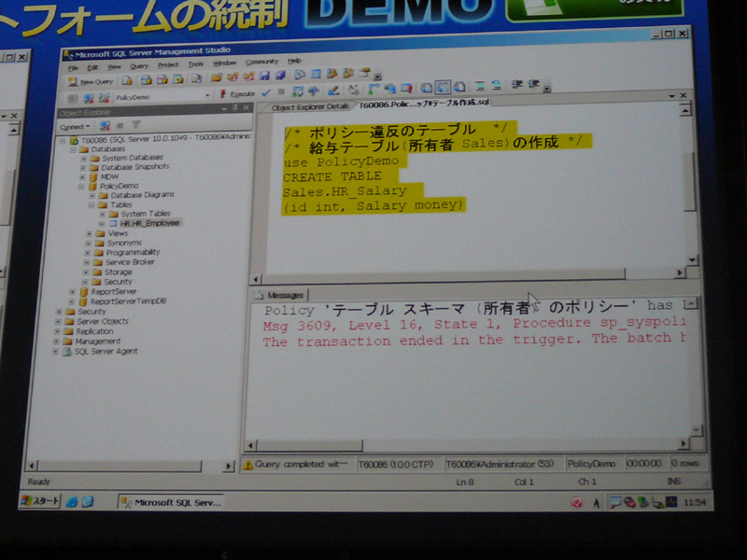Image resolution: width=747 pixels, height=560 pixels.
Task: Expand the SQL Server Agent node
Action: point(55,352)
